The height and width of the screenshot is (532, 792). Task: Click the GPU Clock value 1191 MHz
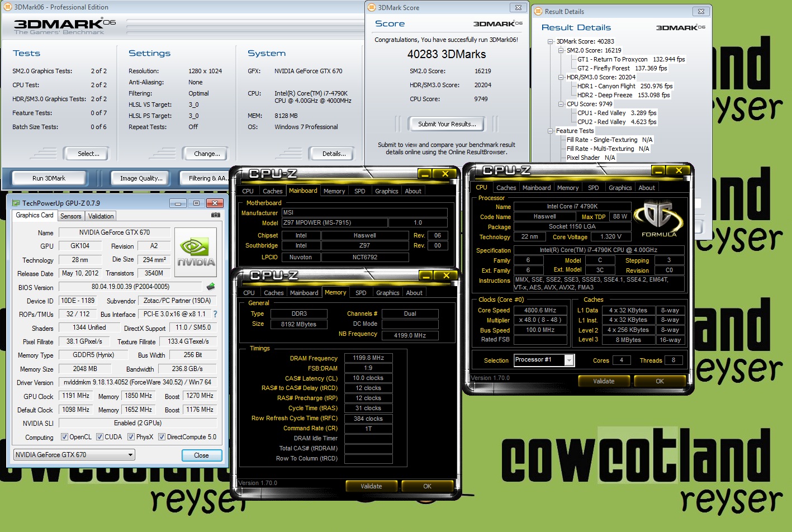76,396
